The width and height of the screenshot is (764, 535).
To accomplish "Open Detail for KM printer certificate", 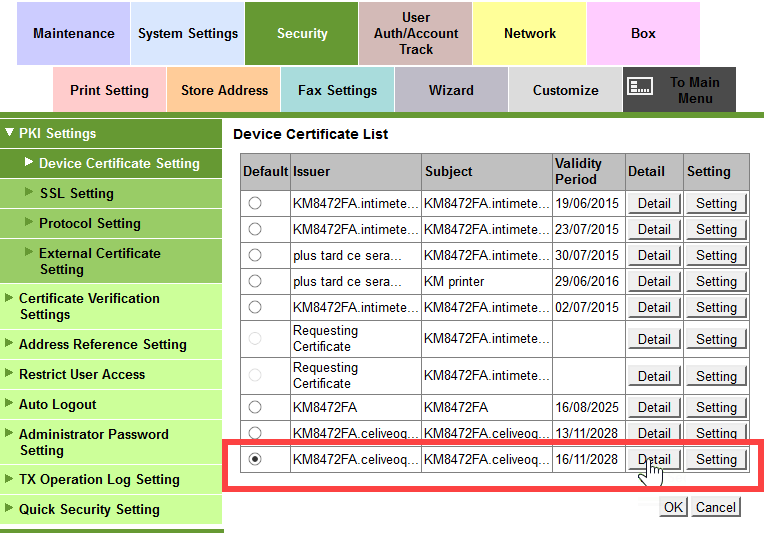I will 654,281.
